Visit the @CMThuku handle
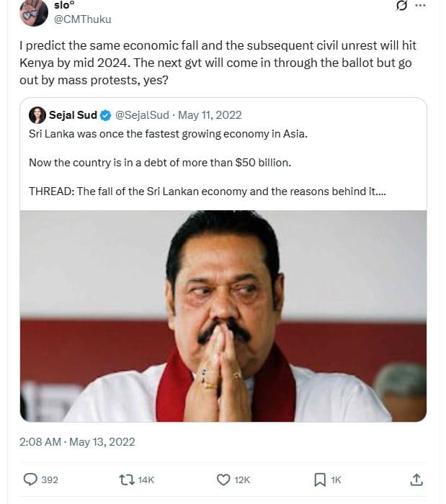Screen dimensions: 446x504 tap(83, 19)
